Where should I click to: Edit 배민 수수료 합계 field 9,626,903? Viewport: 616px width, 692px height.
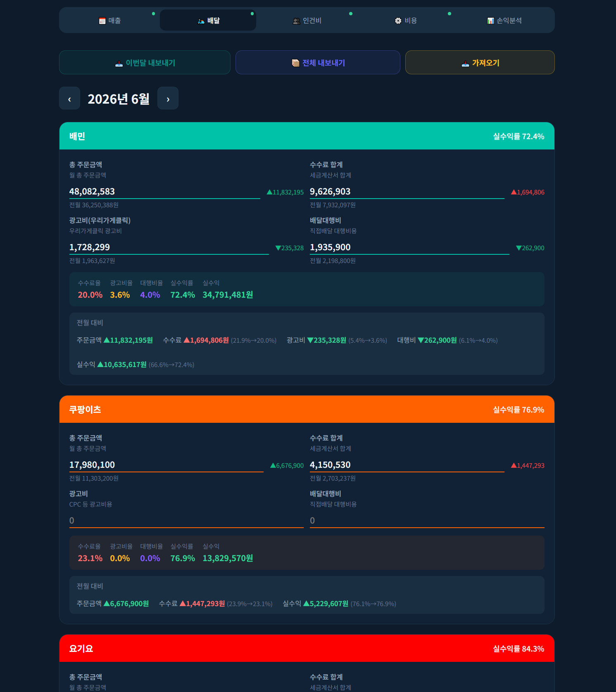pos(407,192)
